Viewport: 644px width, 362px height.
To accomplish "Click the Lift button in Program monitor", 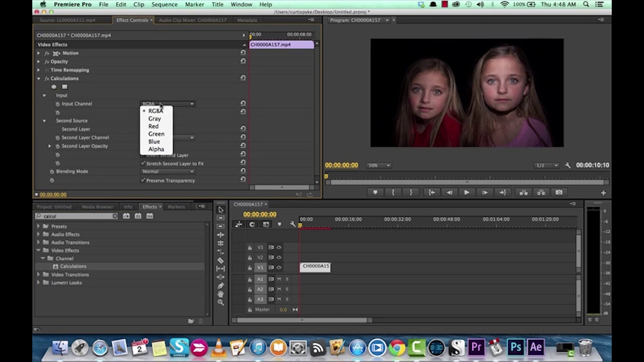I will pyautogui.click(x=523, y=193).
